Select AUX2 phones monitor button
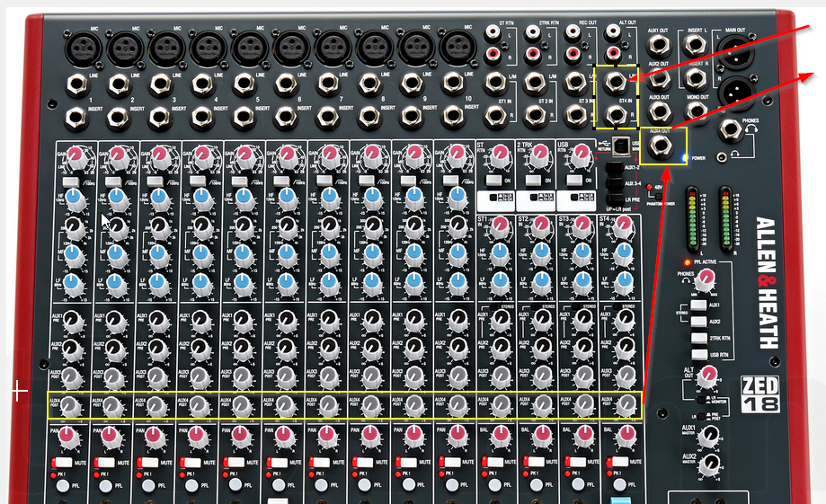This screenshot has height=504, width=826. [698, 322]
